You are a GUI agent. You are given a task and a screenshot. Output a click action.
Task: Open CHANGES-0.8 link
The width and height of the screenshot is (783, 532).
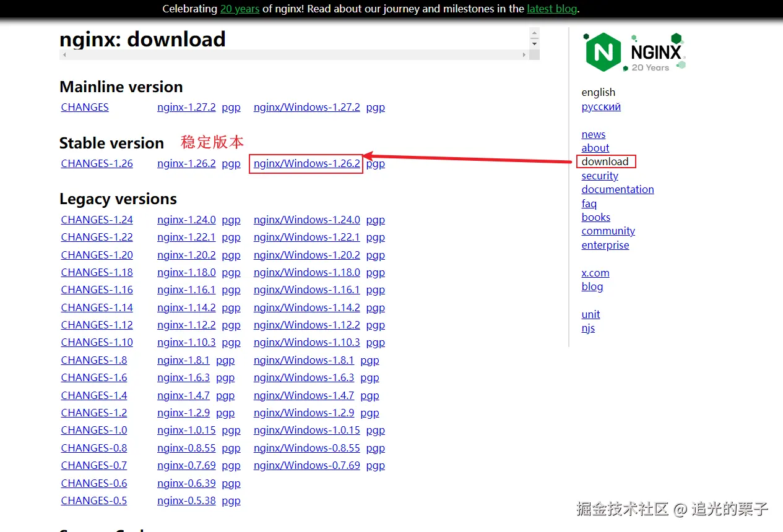[x=94, y=448]
